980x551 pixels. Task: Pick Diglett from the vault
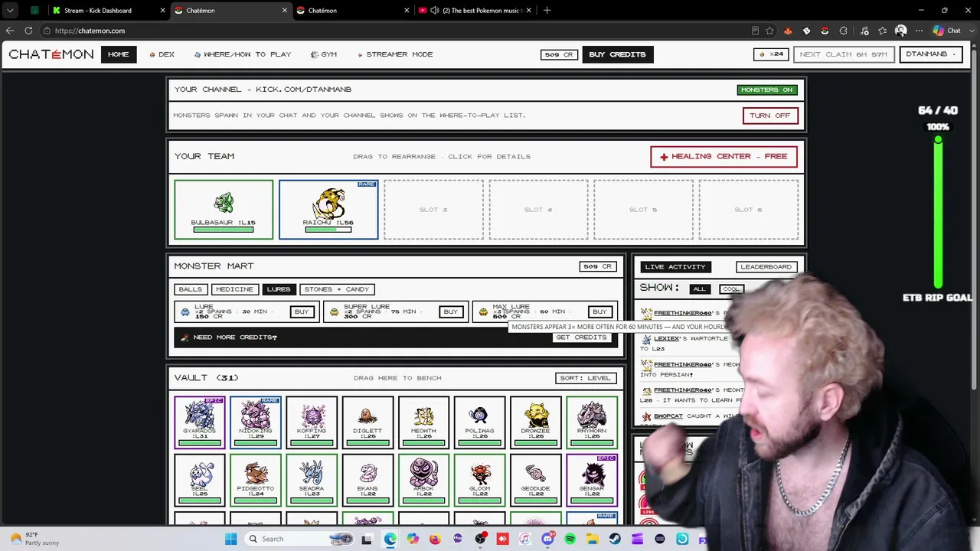pyautogui.click(x=367, y=422)
